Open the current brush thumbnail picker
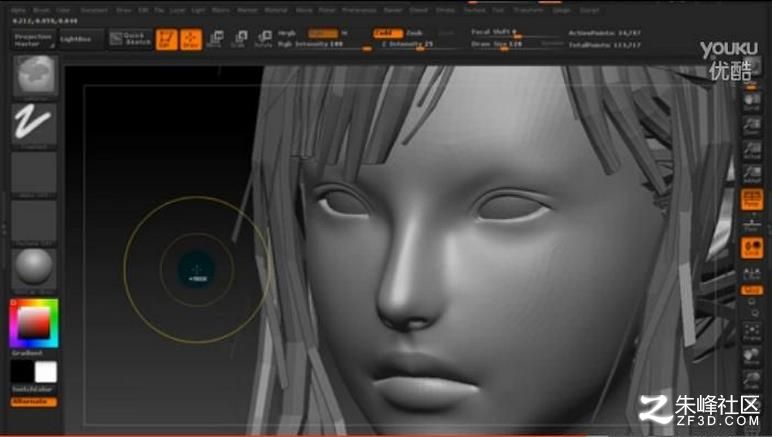This screenshot has height=437, width=772. (x=34, y=76)
